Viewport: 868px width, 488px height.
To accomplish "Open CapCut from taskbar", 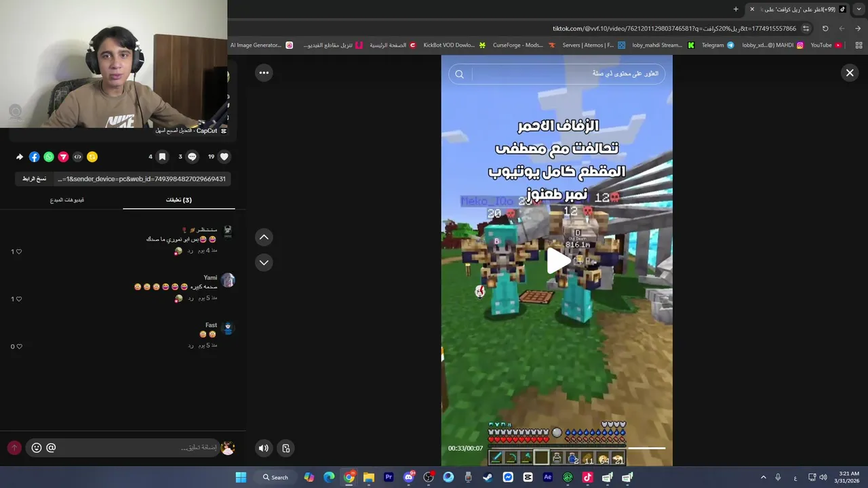I will (528, 477).
